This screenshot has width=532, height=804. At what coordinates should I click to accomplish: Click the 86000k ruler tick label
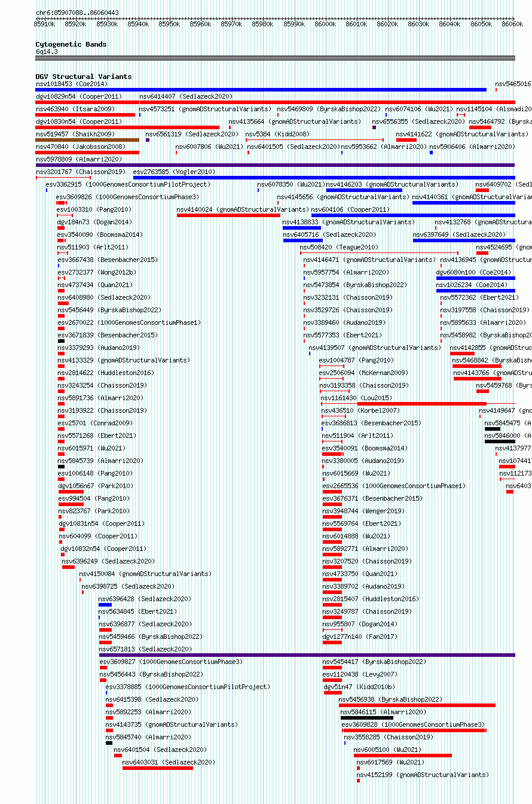tap(325, 24)
